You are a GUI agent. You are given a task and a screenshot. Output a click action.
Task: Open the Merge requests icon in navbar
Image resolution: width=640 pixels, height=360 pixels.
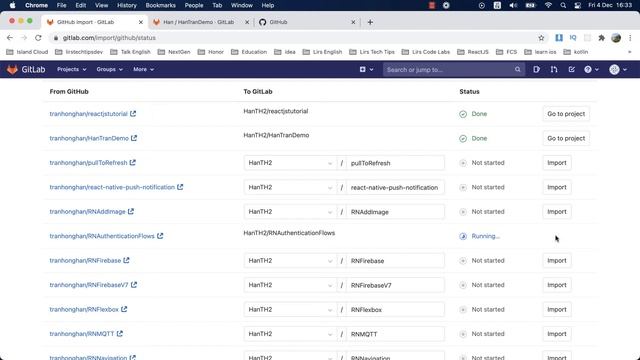pyautogui.click(x=554, y=70)
